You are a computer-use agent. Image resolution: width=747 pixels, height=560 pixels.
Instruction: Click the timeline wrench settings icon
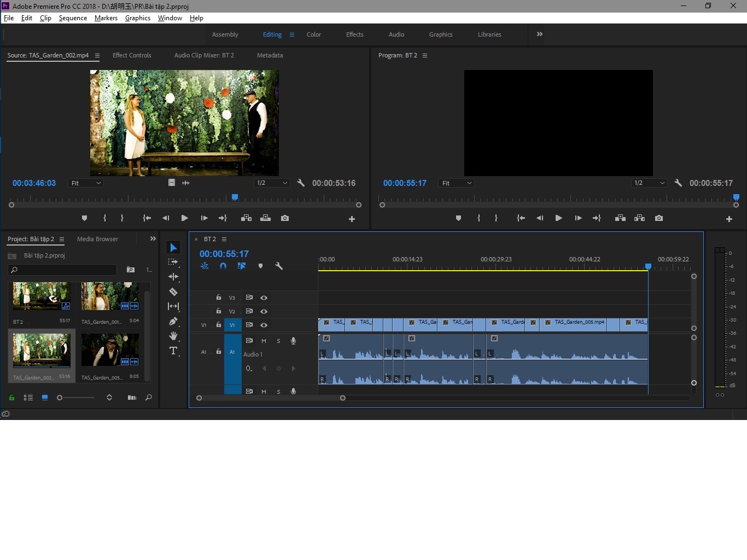pyautogui.click(x=279, y=266)
